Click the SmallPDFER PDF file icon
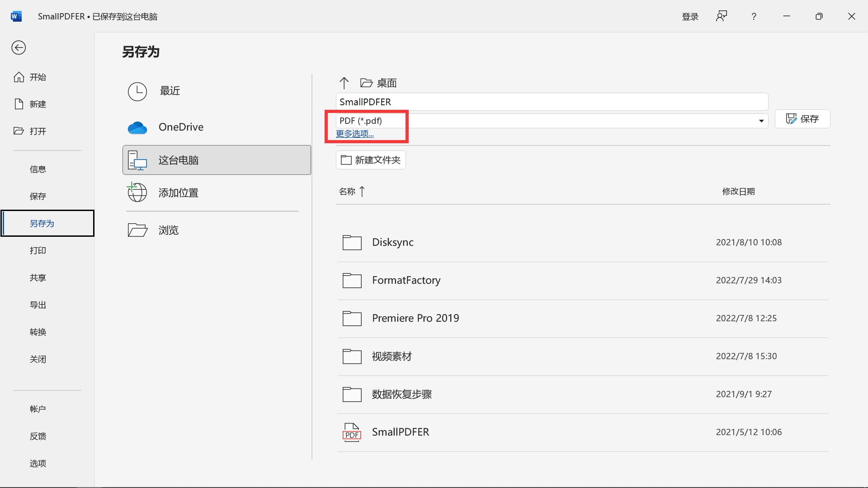868x488 pixels. click(x=352, y=432)
